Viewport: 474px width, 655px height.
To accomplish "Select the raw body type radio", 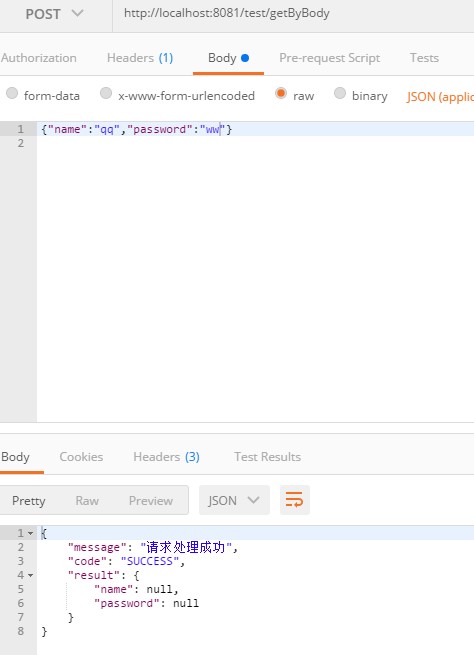I will pyautogui.click(x=281, y=93).
